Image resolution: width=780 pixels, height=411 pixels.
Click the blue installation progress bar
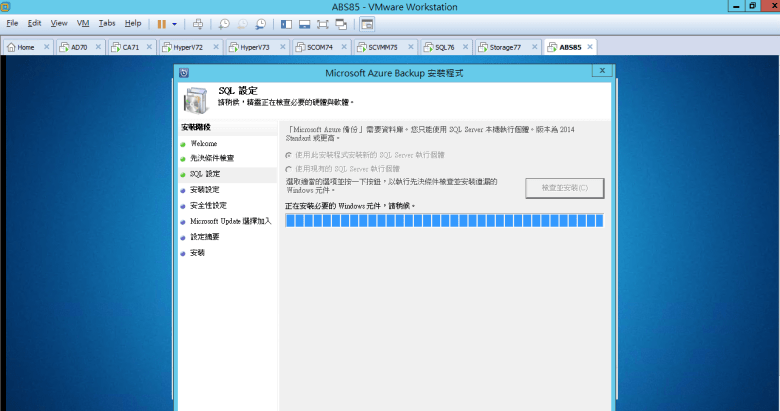[x=444, y=220]
